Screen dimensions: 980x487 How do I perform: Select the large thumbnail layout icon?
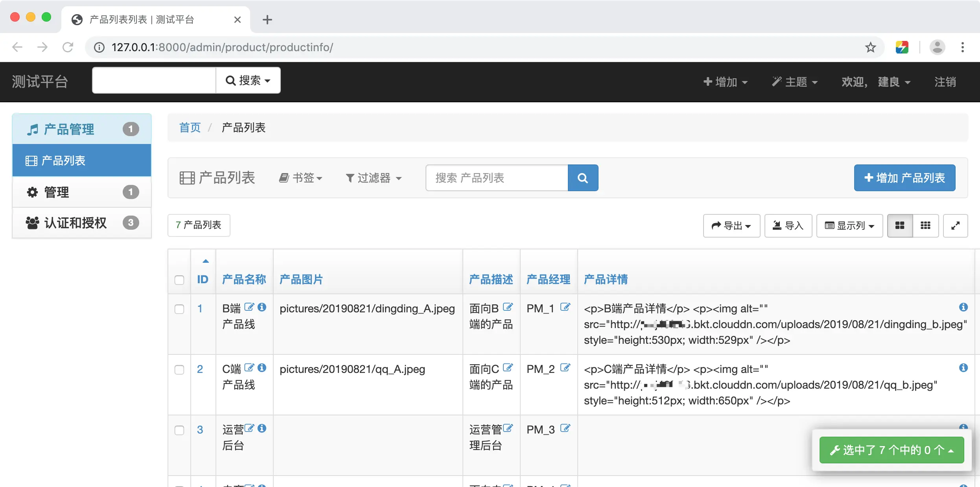pos(900,225)
